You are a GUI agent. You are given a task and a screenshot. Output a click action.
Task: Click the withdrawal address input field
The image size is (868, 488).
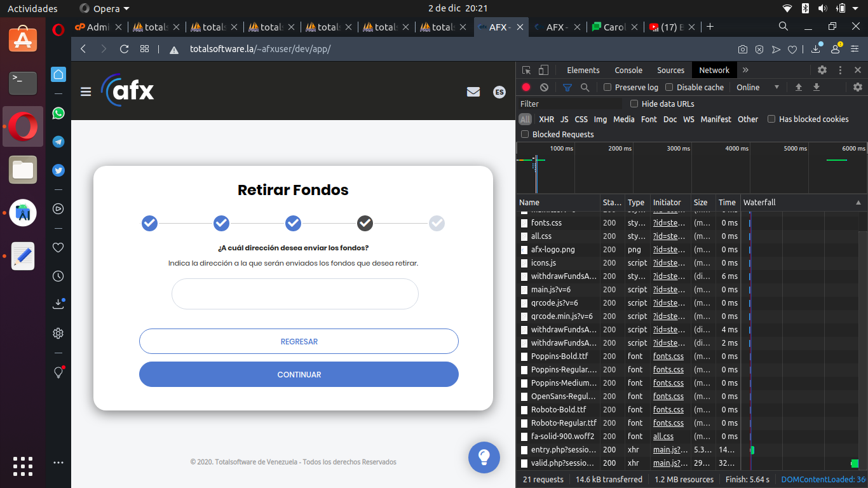click(295, 294)
